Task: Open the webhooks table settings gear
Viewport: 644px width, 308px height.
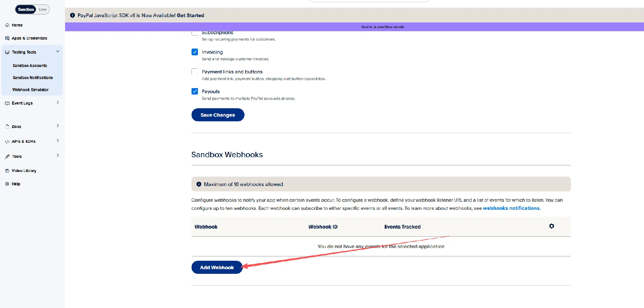Action: (x=552, y=226)
